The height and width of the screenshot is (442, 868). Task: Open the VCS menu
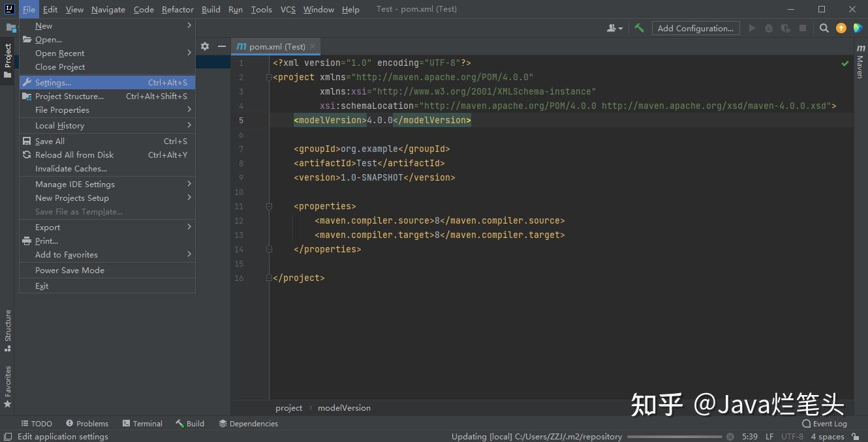288,9
